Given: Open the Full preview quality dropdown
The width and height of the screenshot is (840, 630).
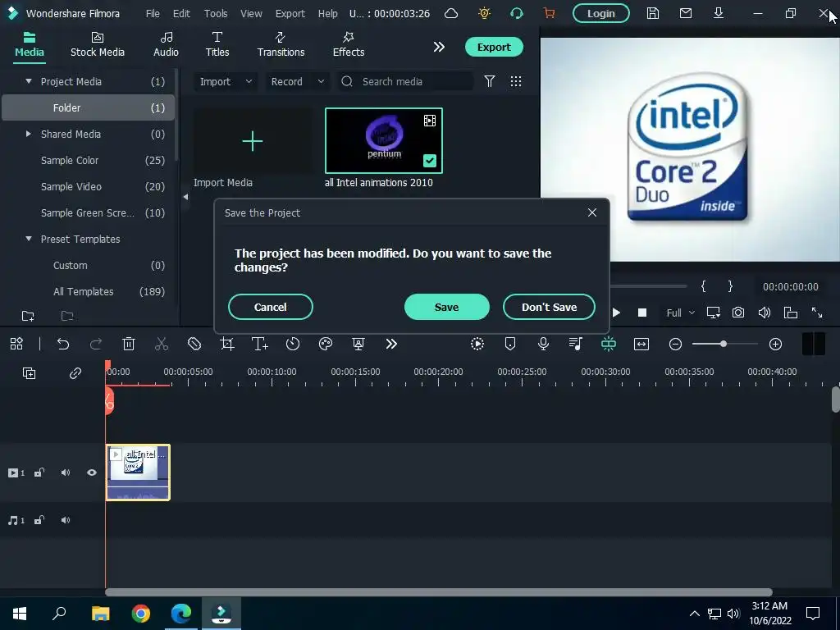Looking at the screenshot, I should click(x=680, y=313).
